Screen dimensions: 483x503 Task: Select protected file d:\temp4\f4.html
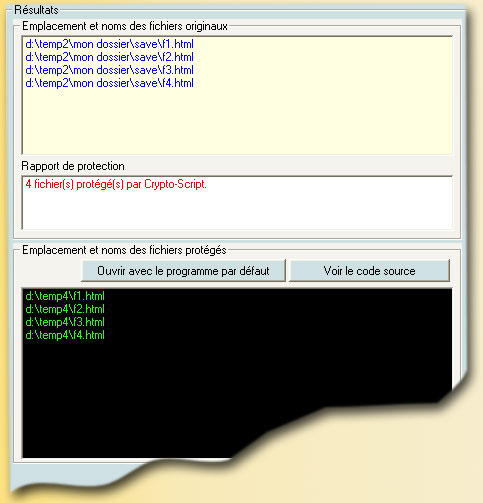coord(65,335)
